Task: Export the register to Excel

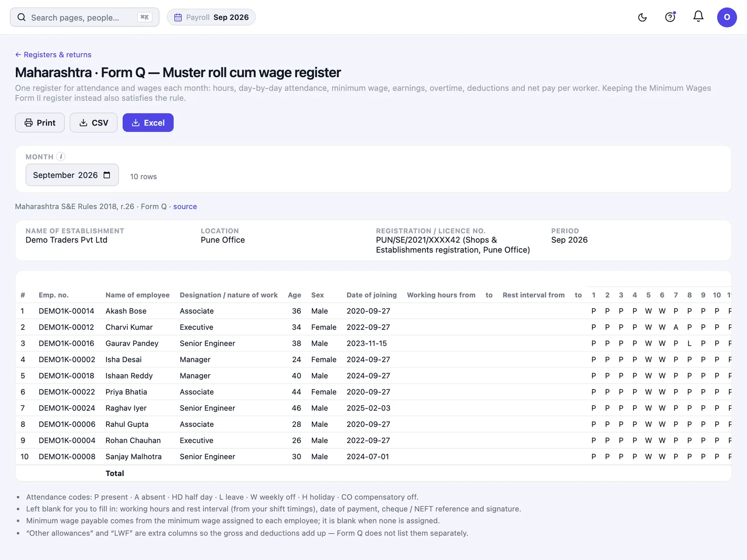Action: click(148, 123)
